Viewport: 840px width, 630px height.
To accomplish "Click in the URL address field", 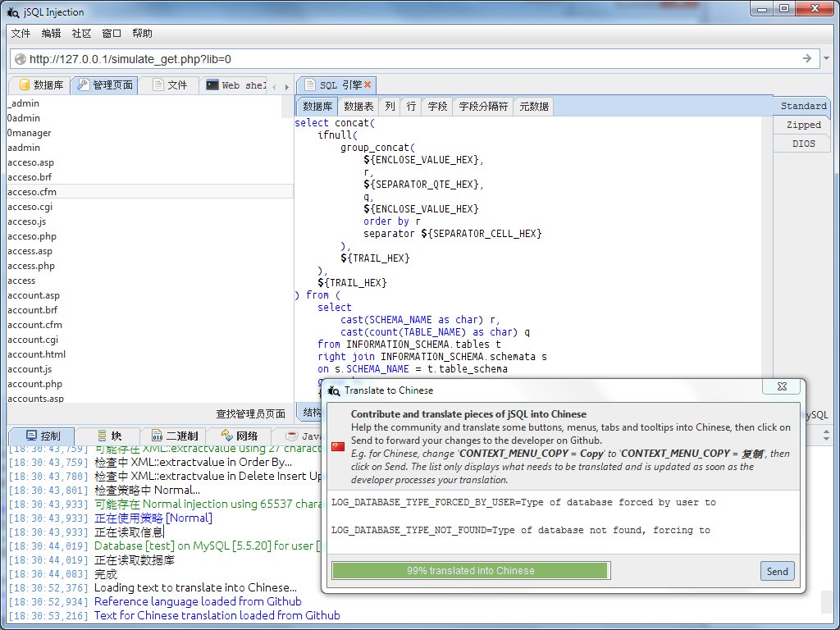I will coord(413,59).
